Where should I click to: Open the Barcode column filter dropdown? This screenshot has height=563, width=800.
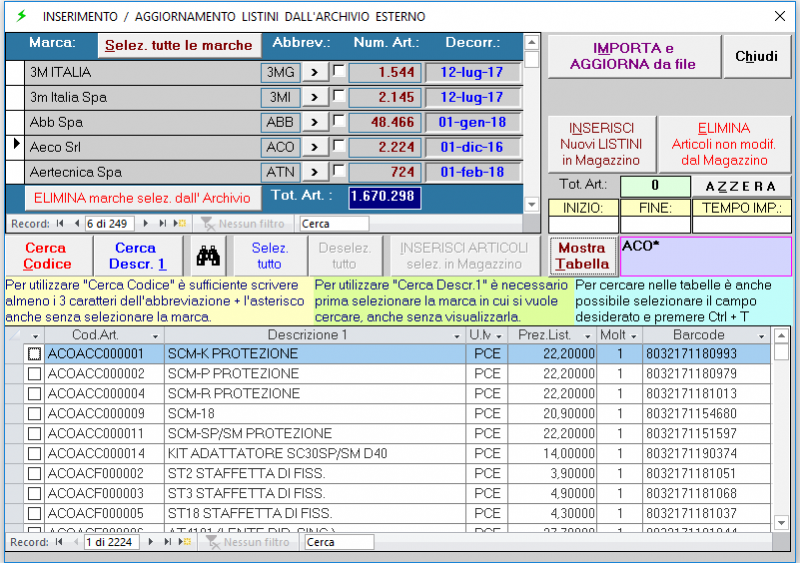[761, 336]
